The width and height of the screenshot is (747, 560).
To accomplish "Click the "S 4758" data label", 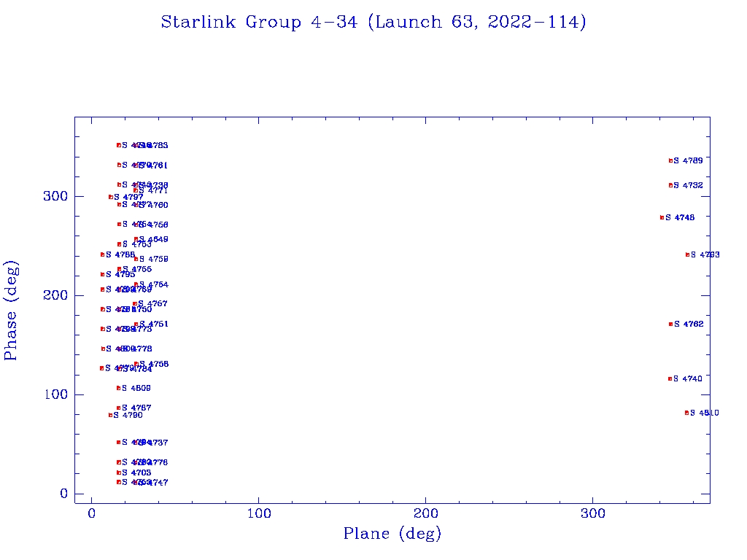I will (154, 365).
